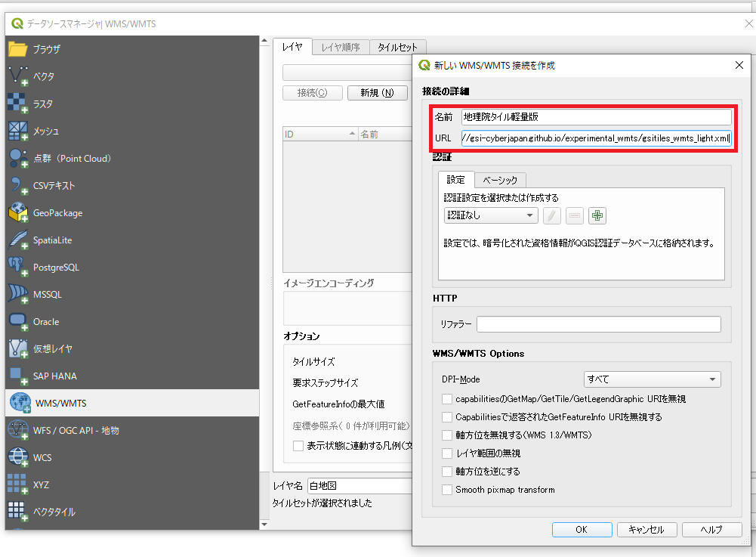The height and width of the screenshot is (557, 756).
Task: Toggle invert axis orientation (軸方位を逆にする) checkbox
Action: click(x=447, y=472)
